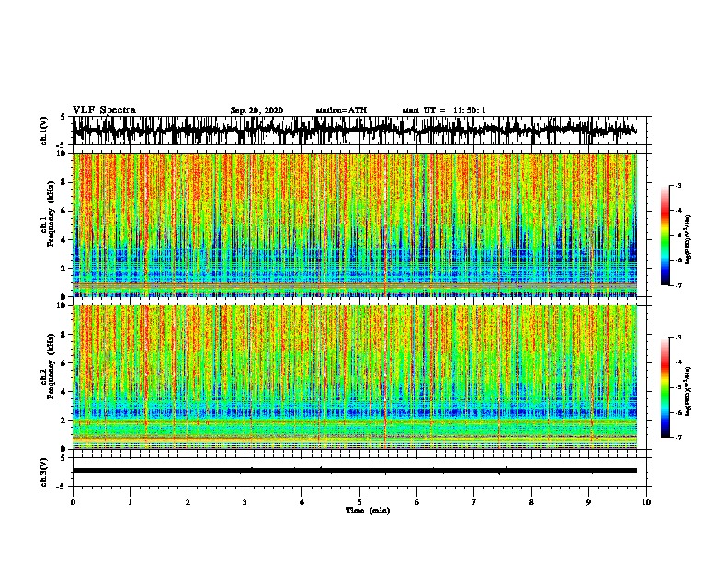728x563 pixels.
Task: Click the "ch.3(V)" axis label
Action: [x=44, y=472]
